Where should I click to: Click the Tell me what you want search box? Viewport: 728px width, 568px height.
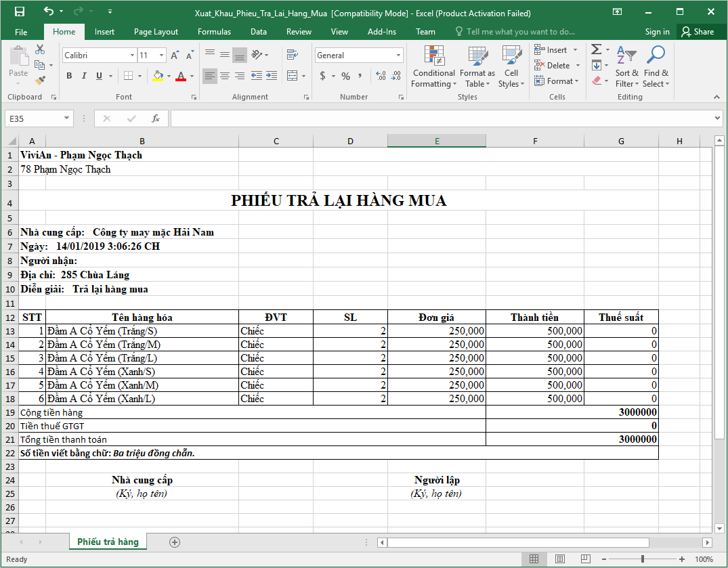(x=520, y=32)
